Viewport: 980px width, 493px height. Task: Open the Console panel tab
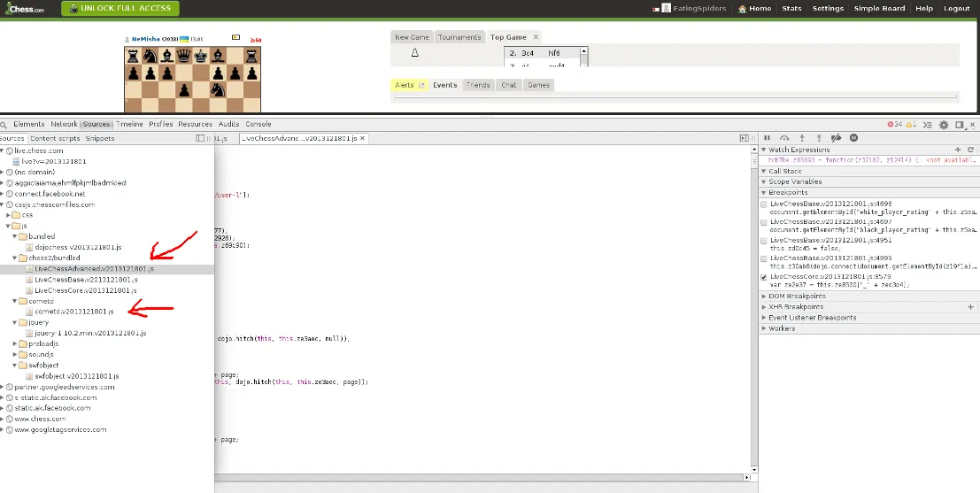click(259, 124)
